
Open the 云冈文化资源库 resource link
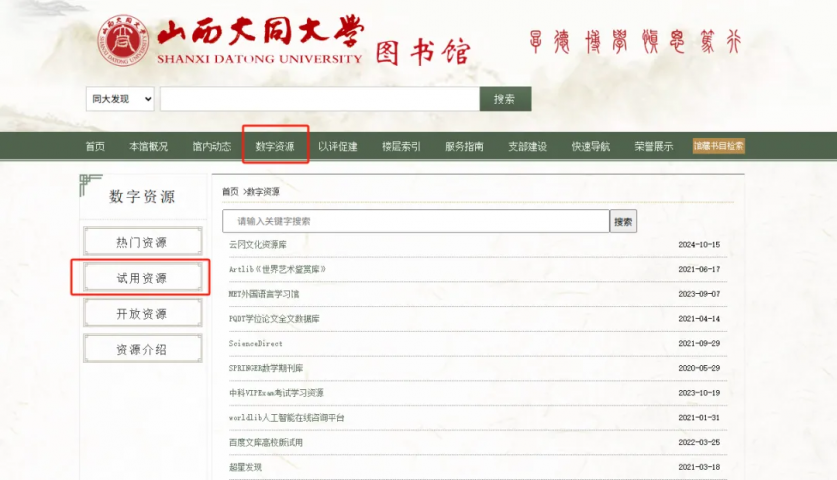click(x=257, y=245)
